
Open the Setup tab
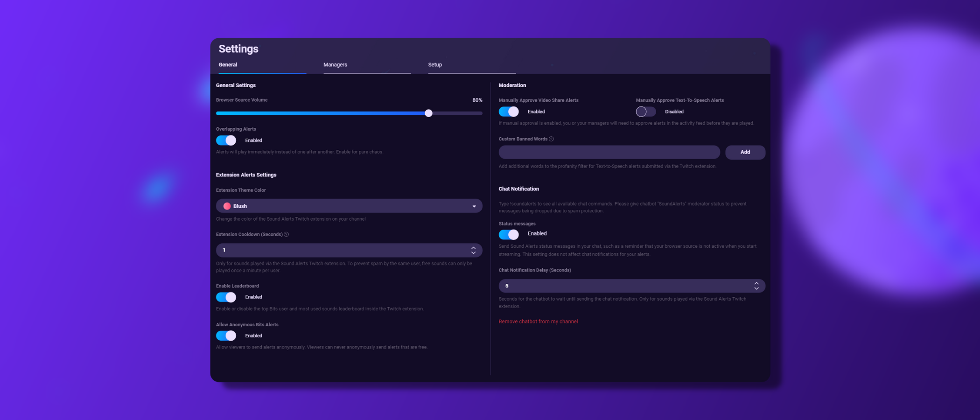coord(434,64)
